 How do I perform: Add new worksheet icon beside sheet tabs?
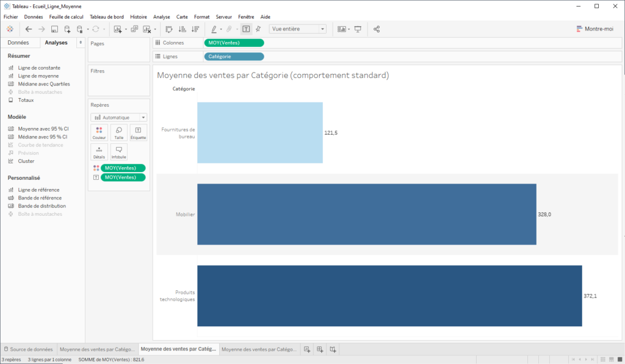(x=307, y=349)
